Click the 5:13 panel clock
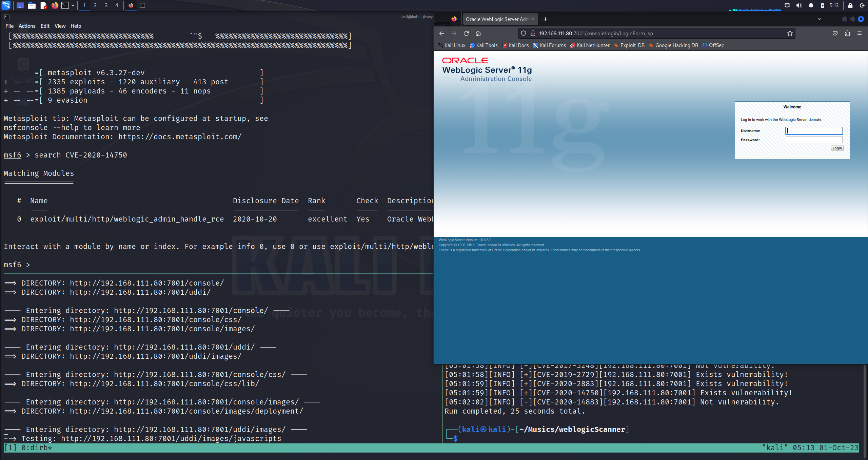This screenshot has width=868, height=460. pyautogui.click(x=834, y=5)
